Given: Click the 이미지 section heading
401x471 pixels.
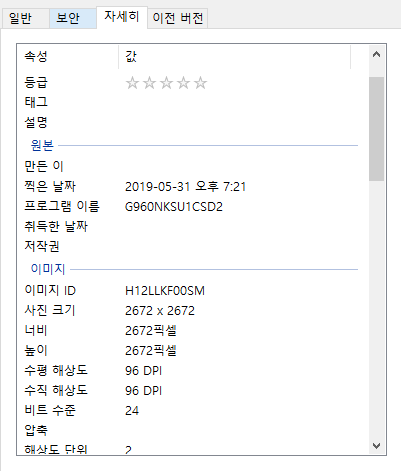Looking at the screenshot, I should (48, 269).
